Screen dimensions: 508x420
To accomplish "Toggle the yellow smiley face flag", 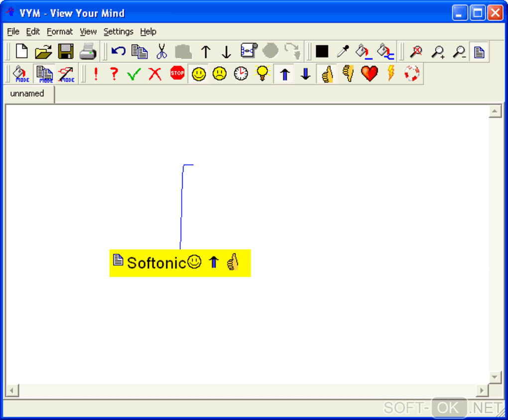I will point(199,74).
